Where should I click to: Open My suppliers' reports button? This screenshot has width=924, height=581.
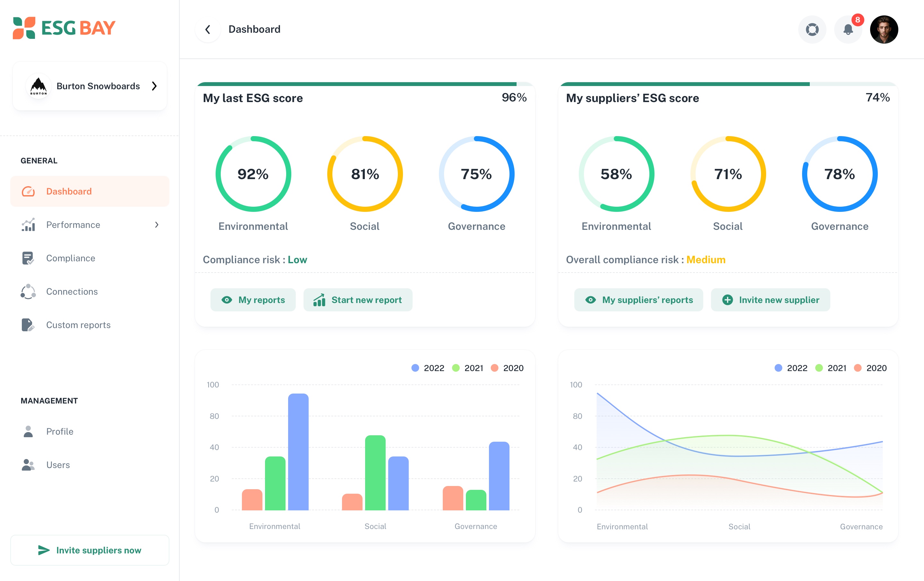pos(638,299)
